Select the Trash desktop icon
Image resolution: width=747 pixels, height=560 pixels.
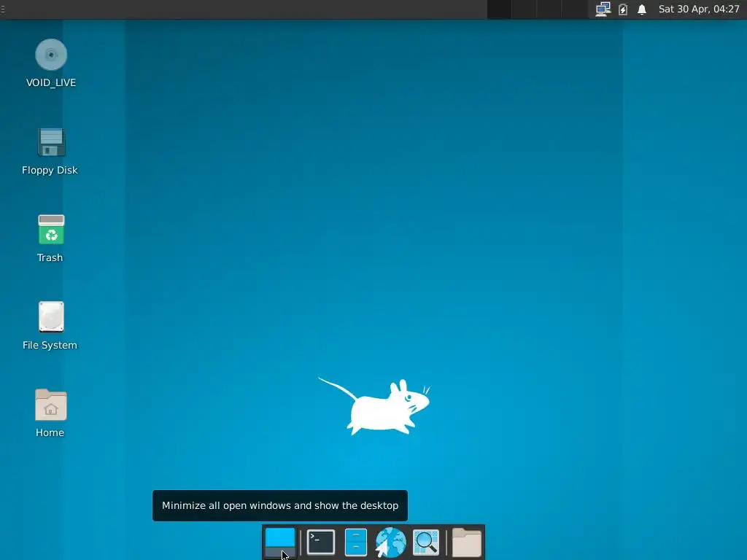click(51, 230)
